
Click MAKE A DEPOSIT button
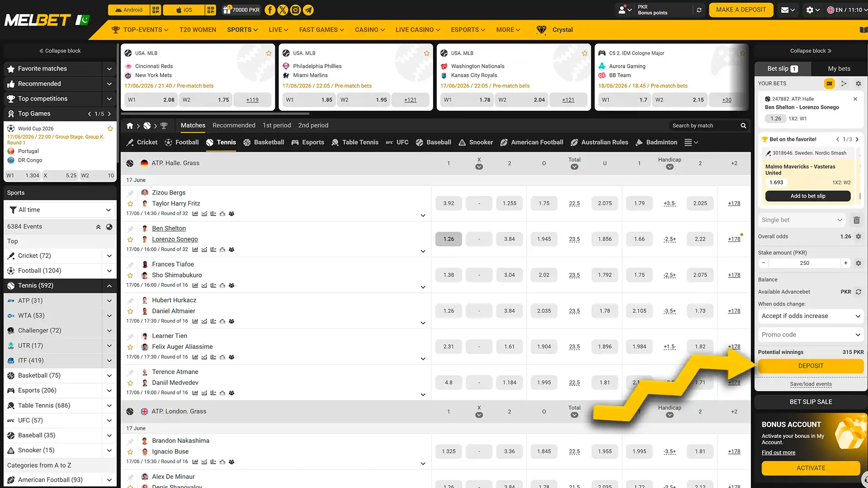741,10
